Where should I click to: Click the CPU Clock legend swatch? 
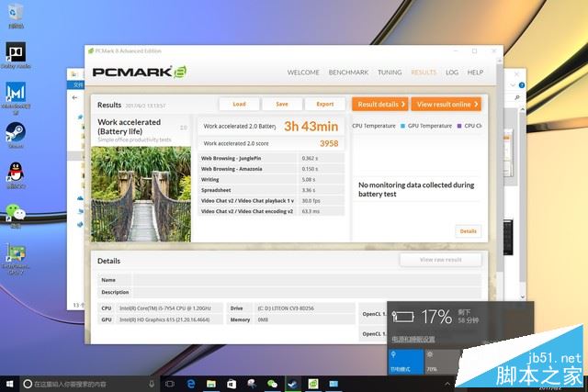point(459,126)
